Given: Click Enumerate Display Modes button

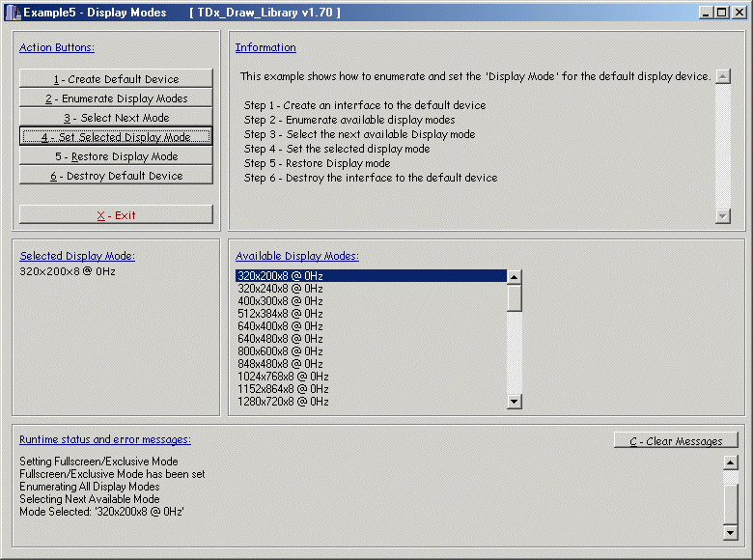Looking at the screenshot, I should tap(116, 98).
